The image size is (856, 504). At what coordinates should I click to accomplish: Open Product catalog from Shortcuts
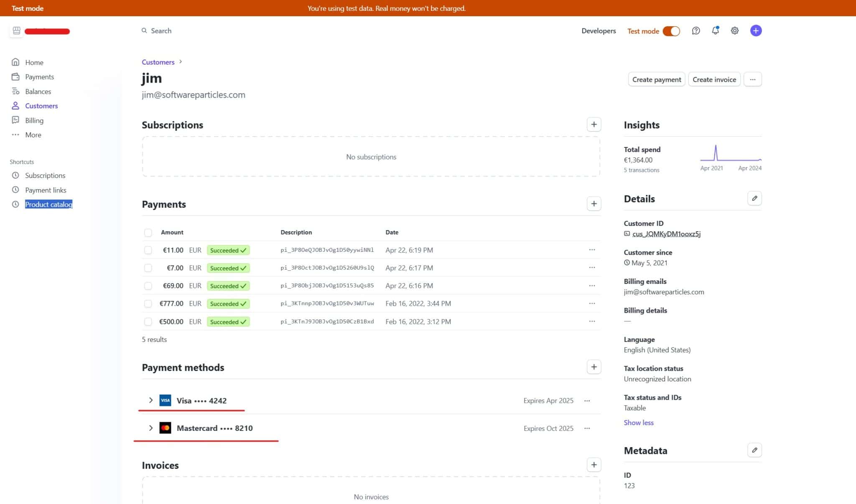coord(48,204)
